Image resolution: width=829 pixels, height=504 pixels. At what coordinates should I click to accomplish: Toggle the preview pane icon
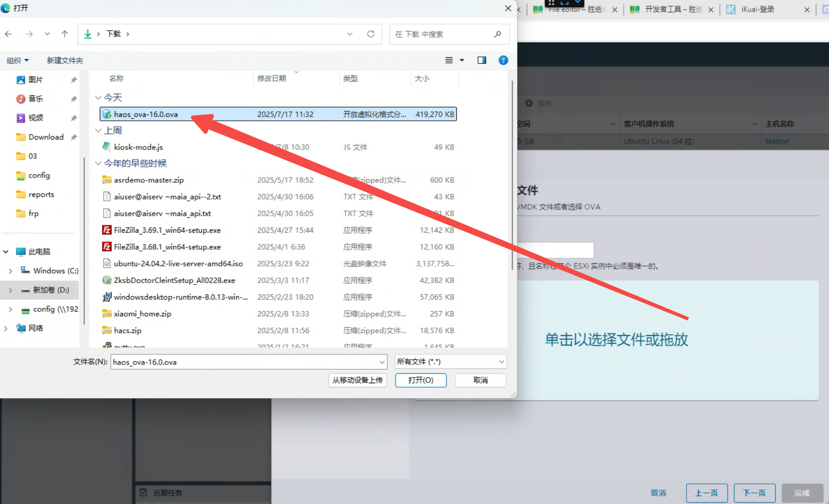click(x=482, y=60)
